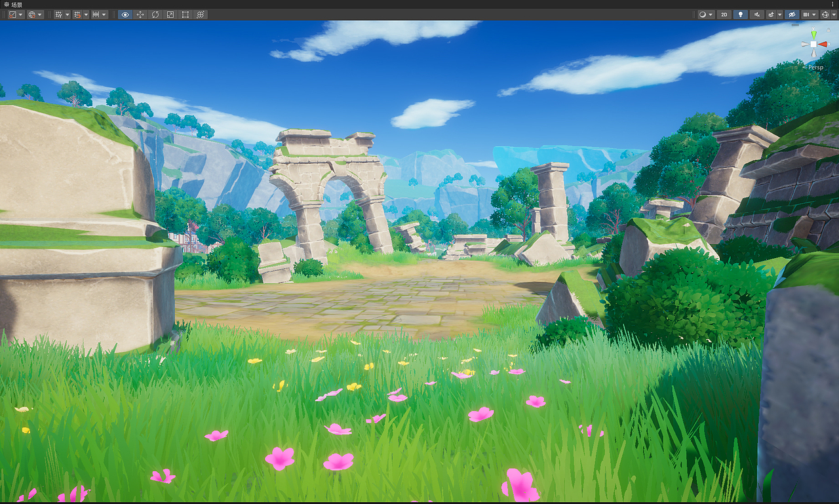Select the Transform tool

pyautogui.click(x=201, y=14)
